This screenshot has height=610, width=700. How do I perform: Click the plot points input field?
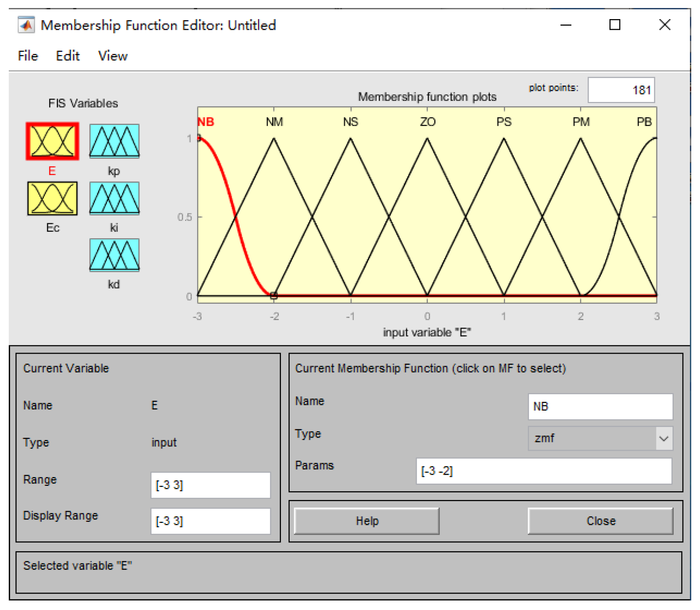pos(621,90)
